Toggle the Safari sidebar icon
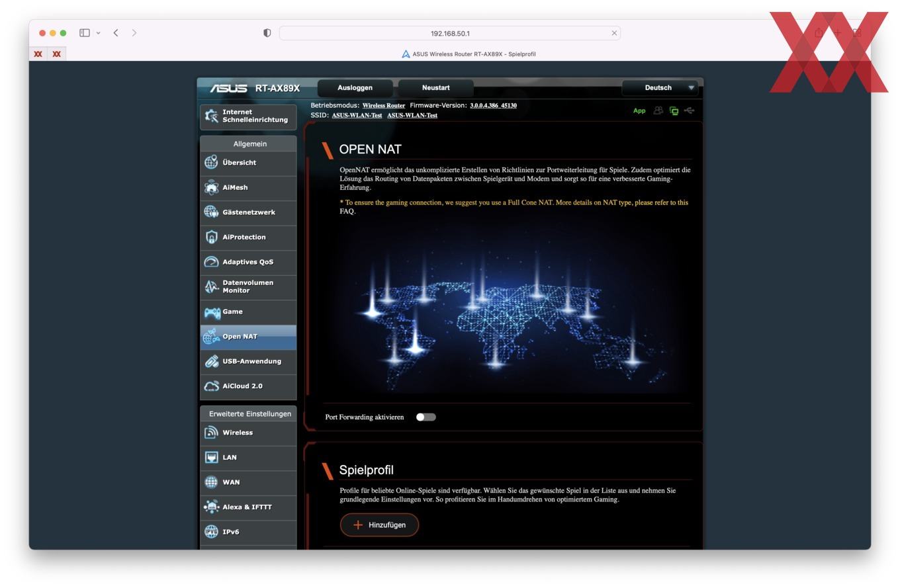 pyautogui.click(x=85, y=33)
